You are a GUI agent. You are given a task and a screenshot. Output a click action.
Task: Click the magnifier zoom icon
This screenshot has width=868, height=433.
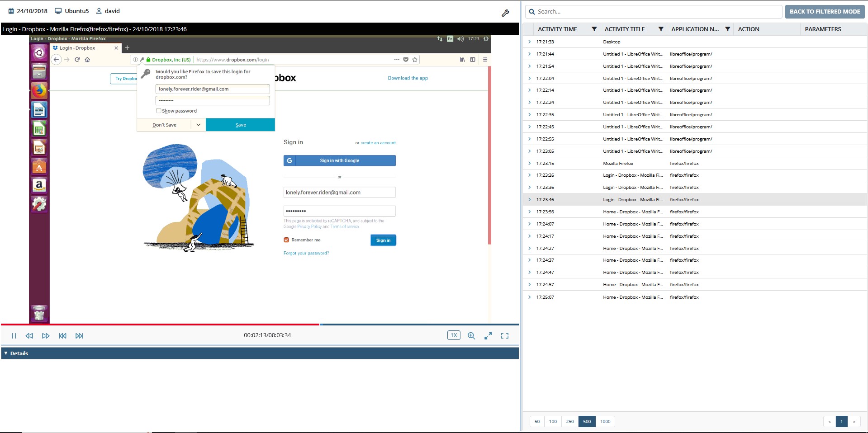click(x=471, y=336)
